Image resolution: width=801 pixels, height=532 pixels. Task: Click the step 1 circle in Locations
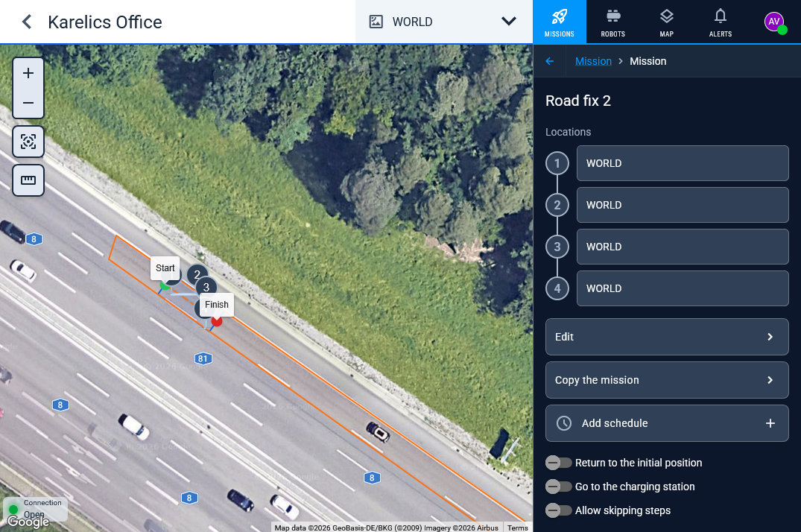pos(557,163)
